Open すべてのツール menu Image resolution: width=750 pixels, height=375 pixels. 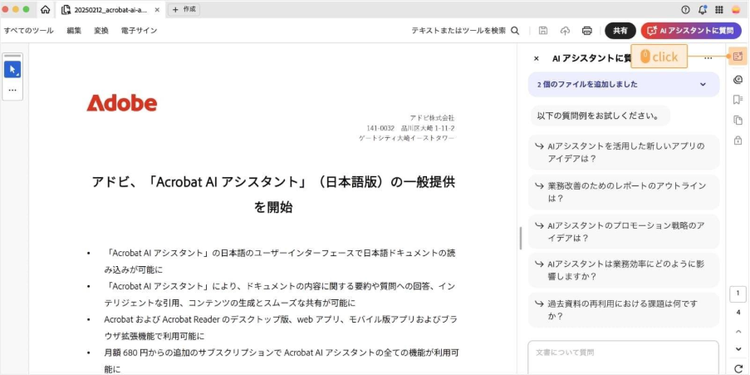point(29,31)
